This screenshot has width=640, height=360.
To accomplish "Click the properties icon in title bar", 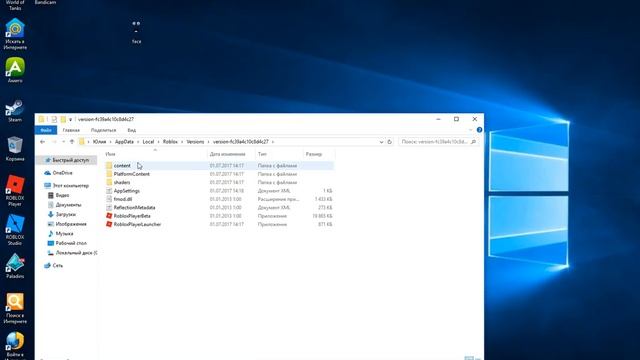I will click(54, 119).
